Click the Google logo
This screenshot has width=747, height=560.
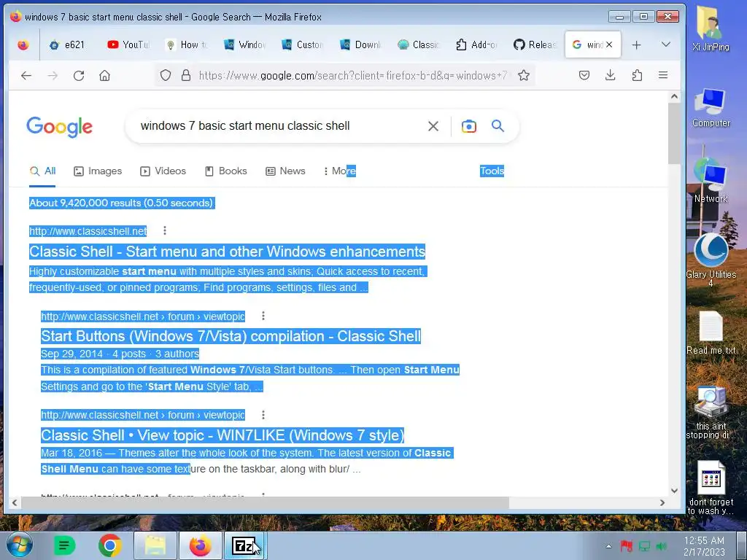(x=60, y=127)
